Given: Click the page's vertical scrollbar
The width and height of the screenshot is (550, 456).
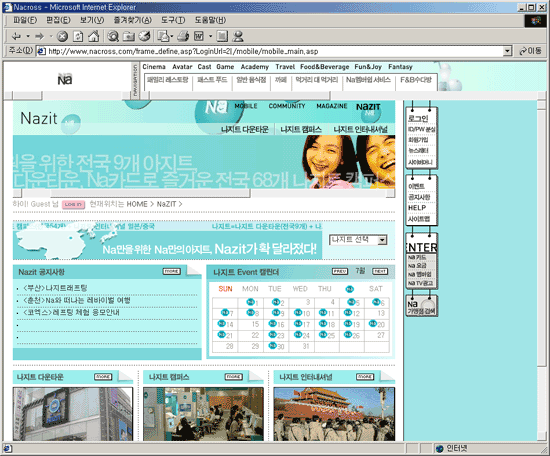Looking at the screenshot, I should pos(541,270).
